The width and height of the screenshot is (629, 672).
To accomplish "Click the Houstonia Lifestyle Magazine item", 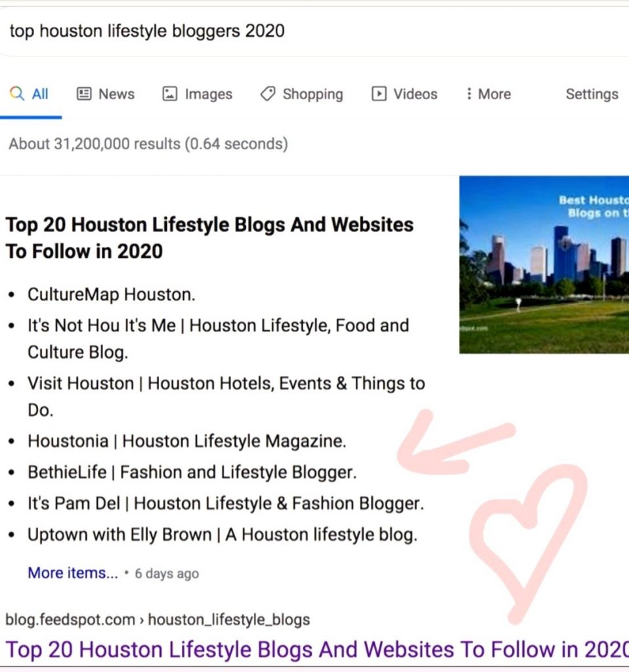I will [187, 442].
